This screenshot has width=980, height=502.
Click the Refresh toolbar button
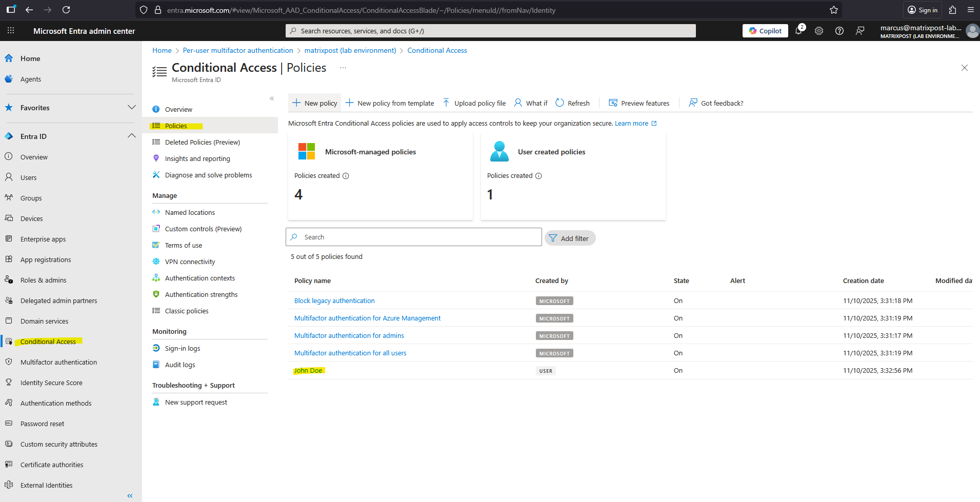click(572, 103)
